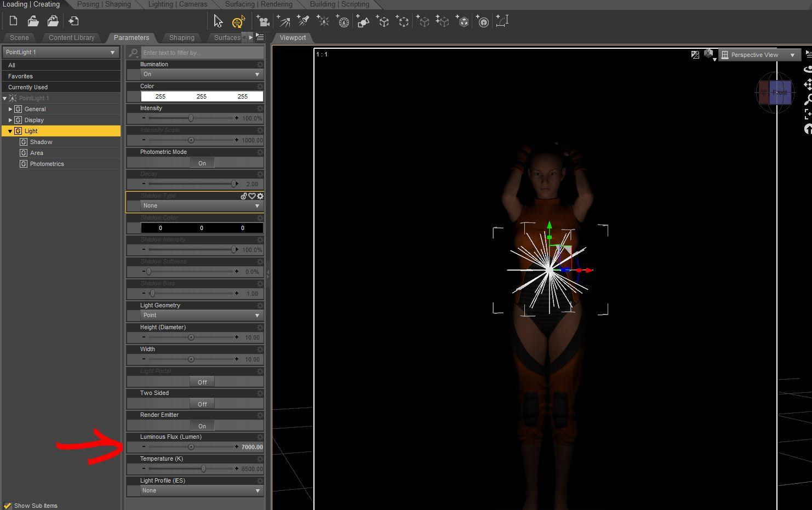
Task: Create a new point light
Action: [x=323, y=21]
